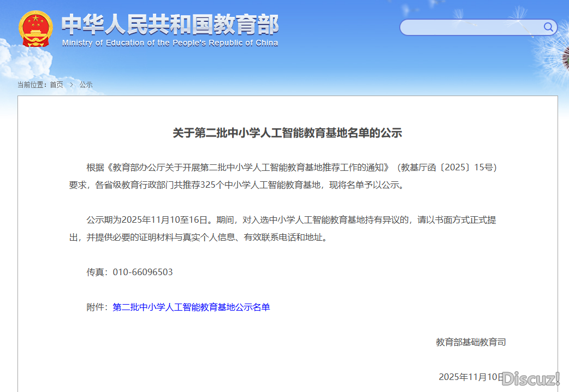Select the signature 教育部基础教育司
569x392 pixels.
point(470,342)
